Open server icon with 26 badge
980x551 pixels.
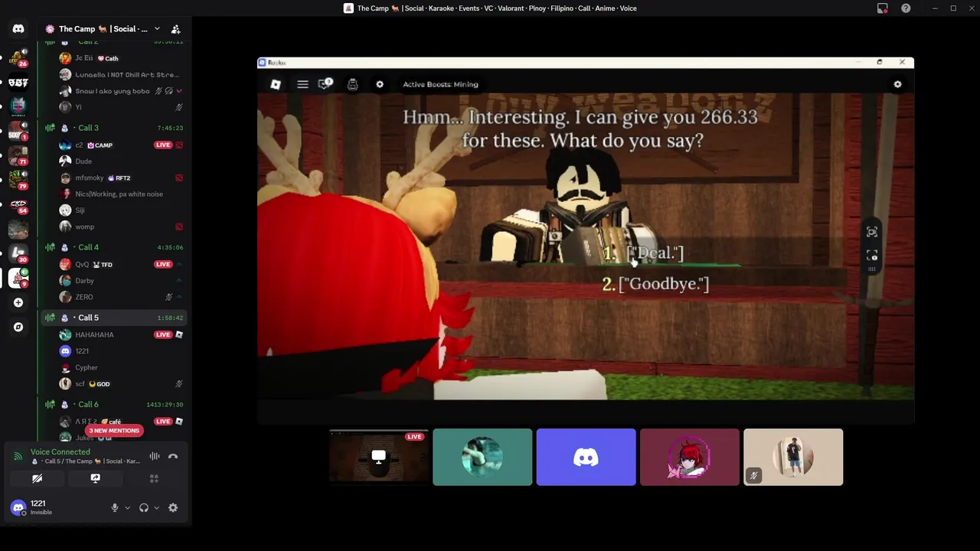click(18, 58)
